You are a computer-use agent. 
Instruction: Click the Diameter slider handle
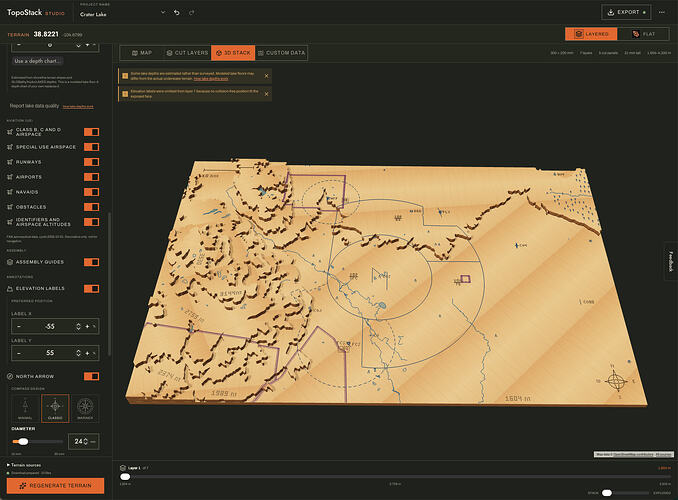23,442
